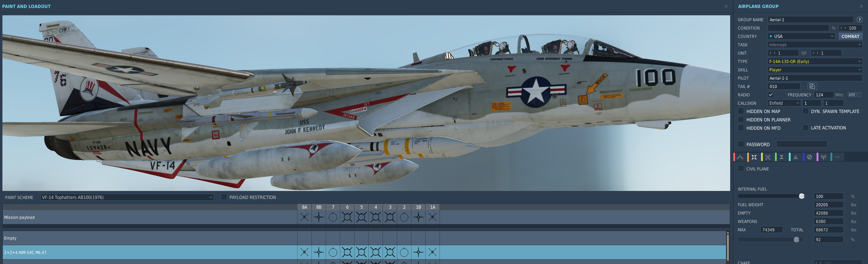Enable the Payload Restriction checkbox
This screenshot has width=868, height=264.
[x=224, y=197]
